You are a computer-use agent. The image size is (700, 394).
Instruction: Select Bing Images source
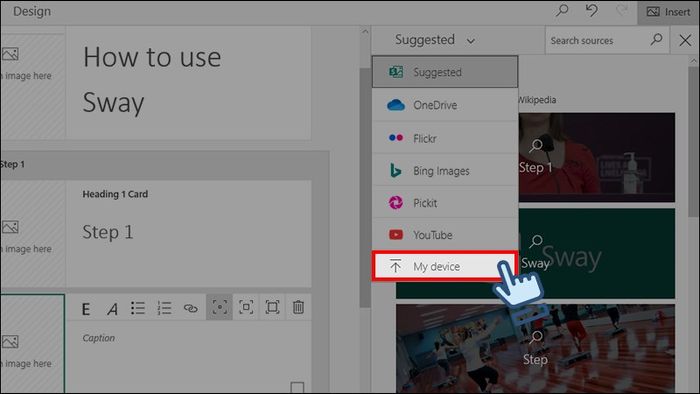(x=445, y=170)
